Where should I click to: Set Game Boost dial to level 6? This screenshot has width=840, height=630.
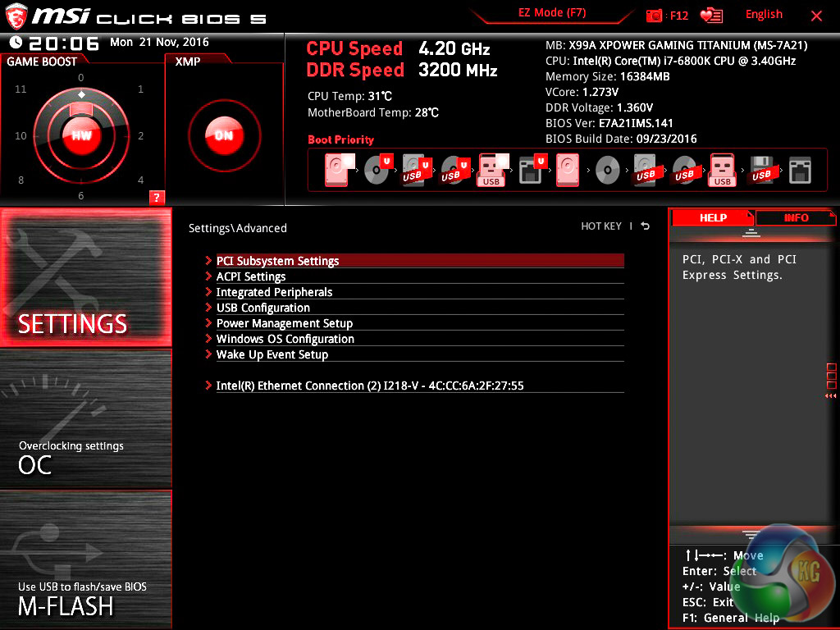(81, 195)
